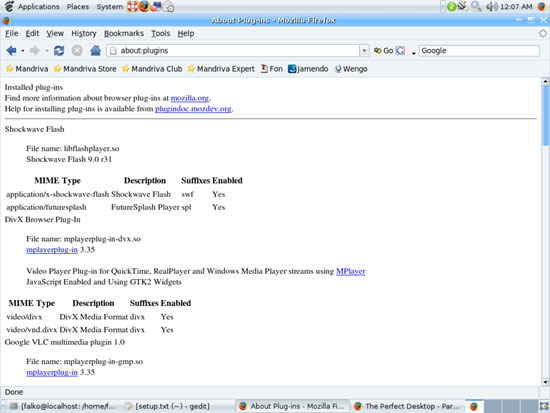Open the Applications panel menu

point(33,7)
